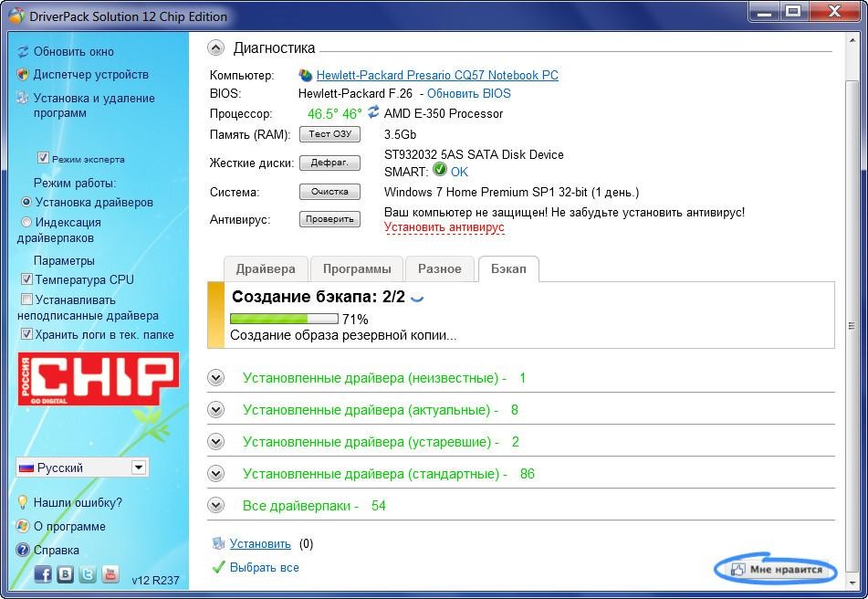Image resolution: width=868 pixels, height=599 pixels.
Task: Click the vertical scrollbar thumb
Action: [x=852, y=326]
